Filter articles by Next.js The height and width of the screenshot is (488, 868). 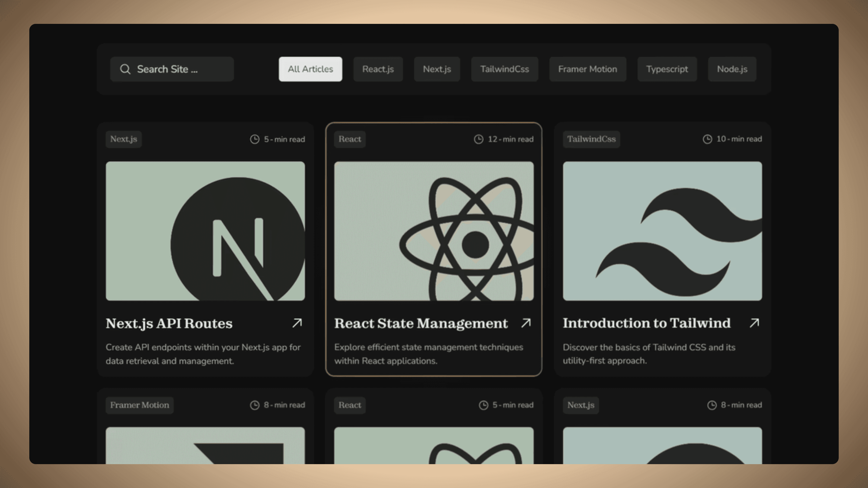coord(437,69)
